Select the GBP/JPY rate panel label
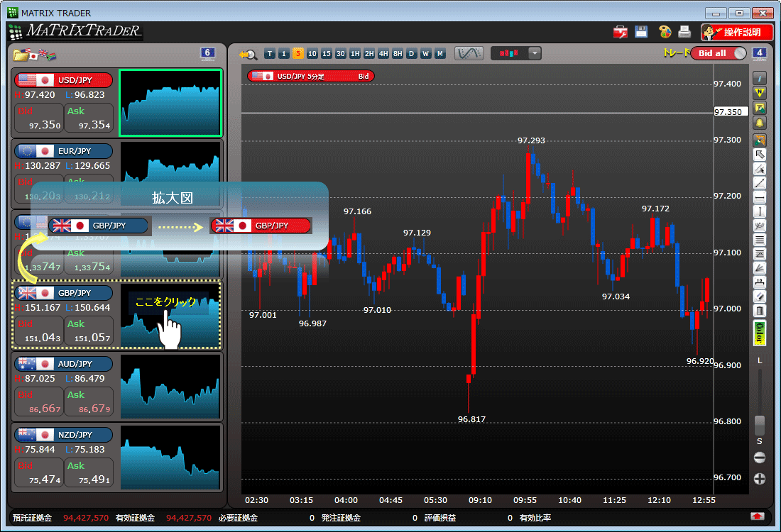The image size is (781, 532). click(x=63, y=293)
